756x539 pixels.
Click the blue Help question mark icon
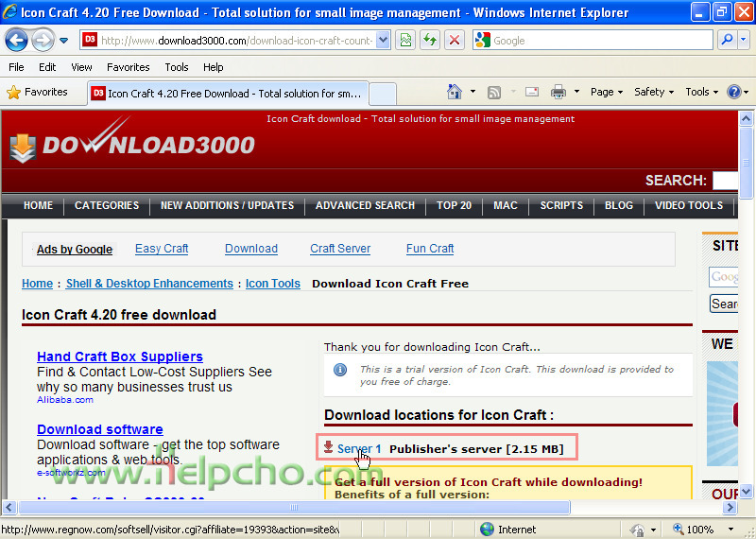734,92
